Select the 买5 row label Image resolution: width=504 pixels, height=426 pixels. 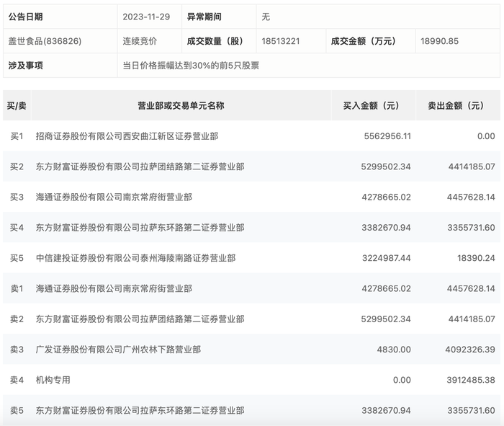[x=17, y=258]
